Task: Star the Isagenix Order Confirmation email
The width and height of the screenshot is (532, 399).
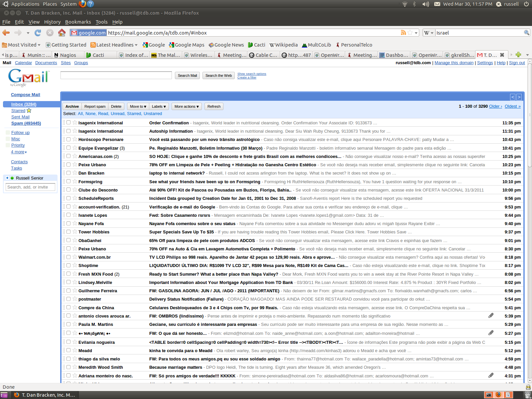Action: pos(75,123)
